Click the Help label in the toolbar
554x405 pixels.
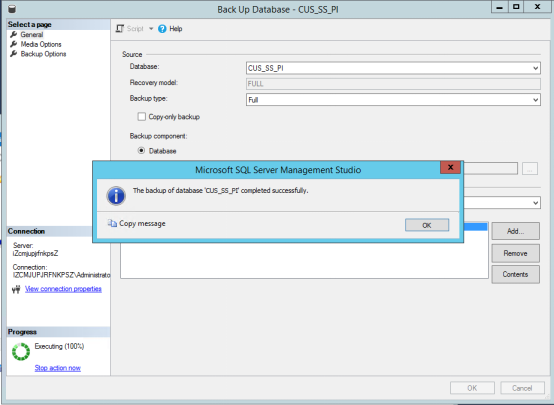point(176,29)
